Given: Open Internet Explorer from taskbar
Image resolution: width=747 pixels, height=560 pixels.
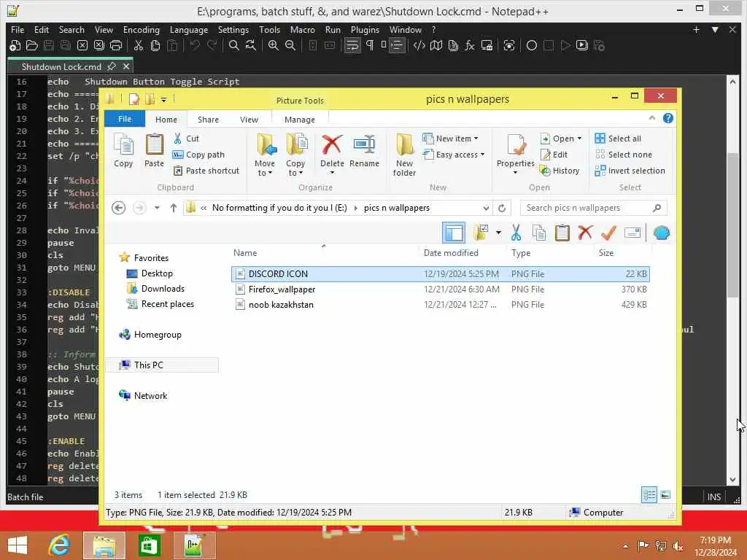Looking at the screenshot, I should 59,545.
